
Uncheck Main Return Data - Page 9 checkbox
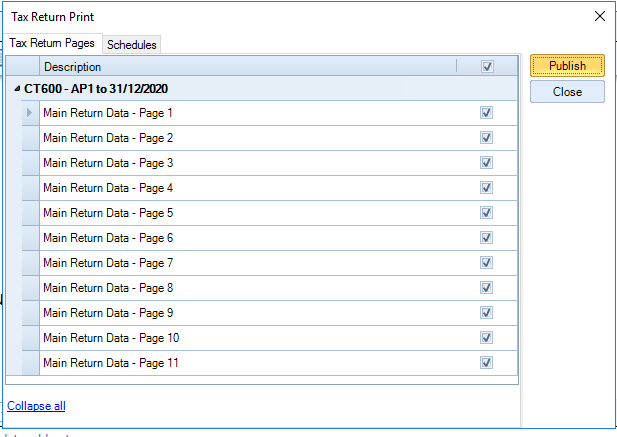[486, 313]
